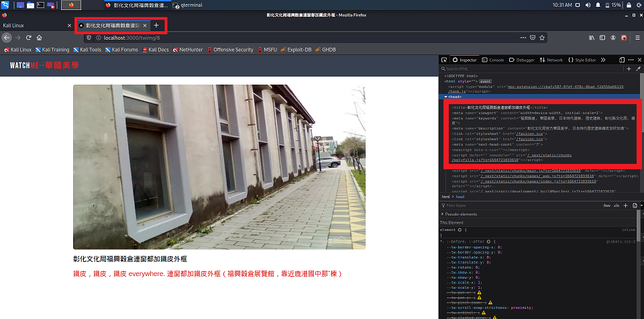Bookmark this page with the star

(542, 38)
